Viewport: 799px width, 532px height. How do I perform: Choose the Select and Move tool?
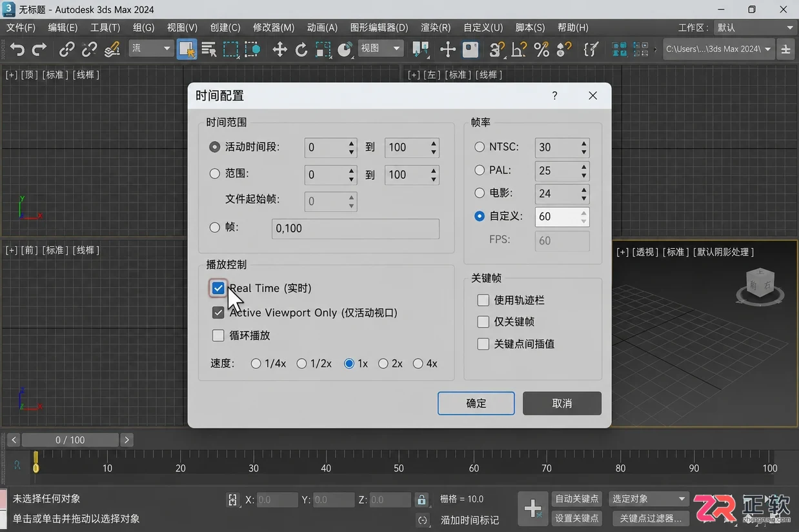279,50
